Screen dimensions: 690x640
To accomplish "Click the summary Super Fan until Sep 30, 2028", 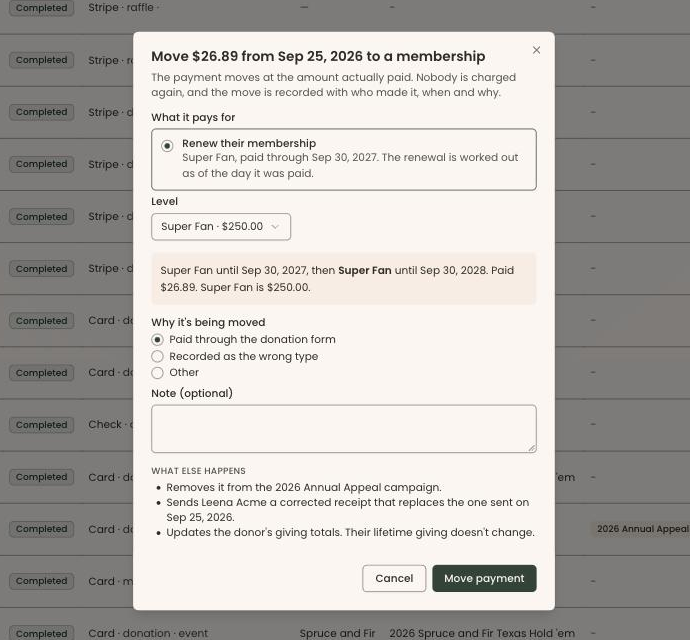I will [x=343, y=279].
